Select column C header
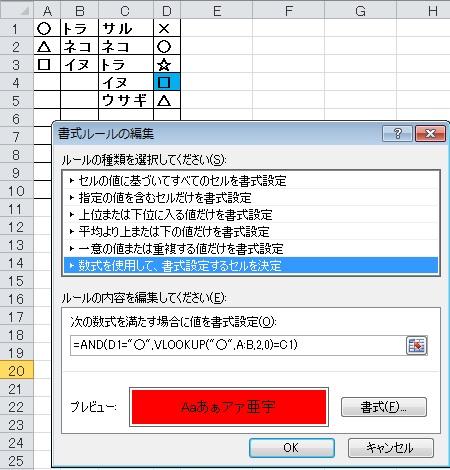The width and height of the screenshot is (450, 470). point(126,11)
